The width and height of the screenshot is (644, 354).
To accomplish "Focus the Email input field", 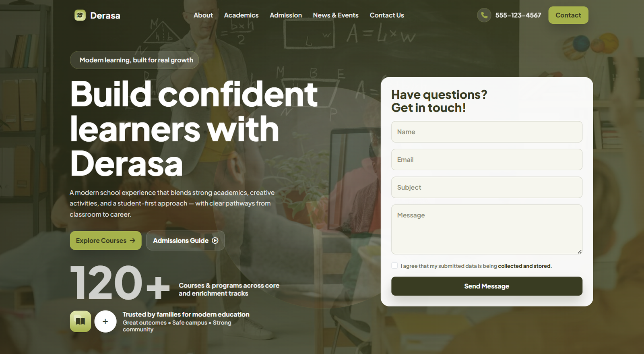I will pyautogui.click(x=487, y=159).
